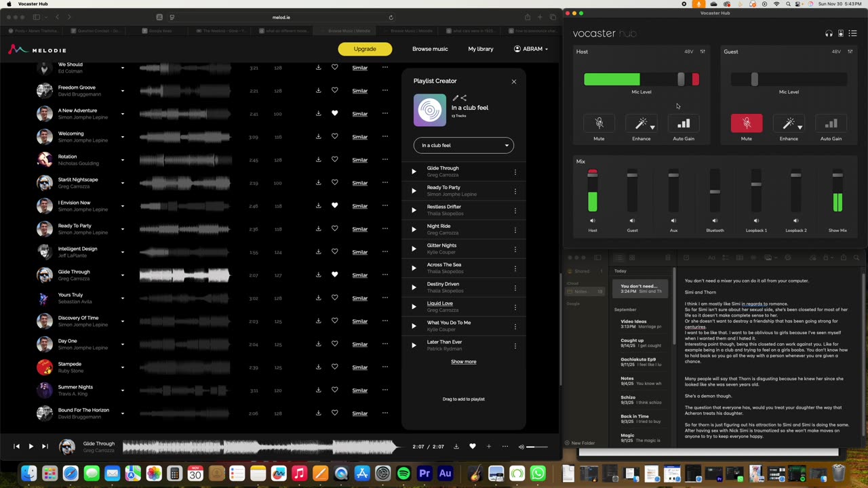Adjust the Bluetooth mix fader
868x488 pixels.
pos(715,192)
